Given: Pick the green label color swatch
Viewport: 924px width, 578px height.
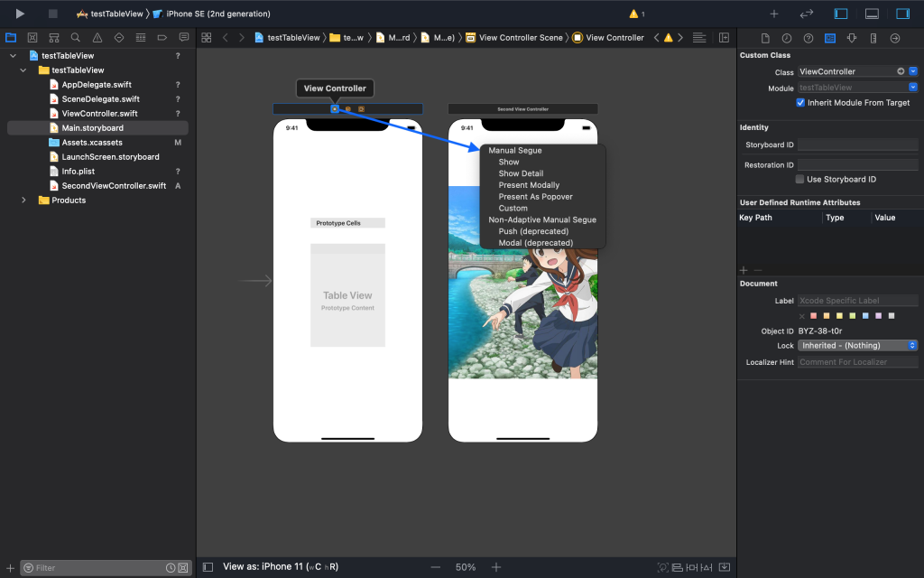Looking at the screenshot, I should [x=852, y=316].
